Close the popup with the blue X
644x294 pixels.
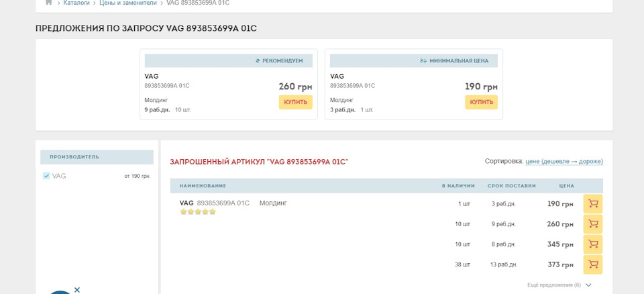click(x=77, y=290)
